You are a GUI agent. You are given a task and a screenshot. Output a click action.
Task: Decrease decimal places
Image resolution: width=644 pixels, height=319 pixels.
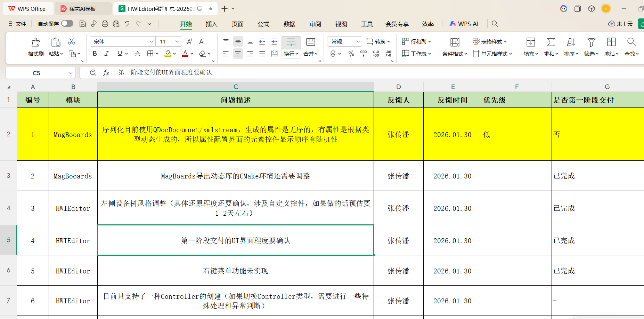[388, 54]
